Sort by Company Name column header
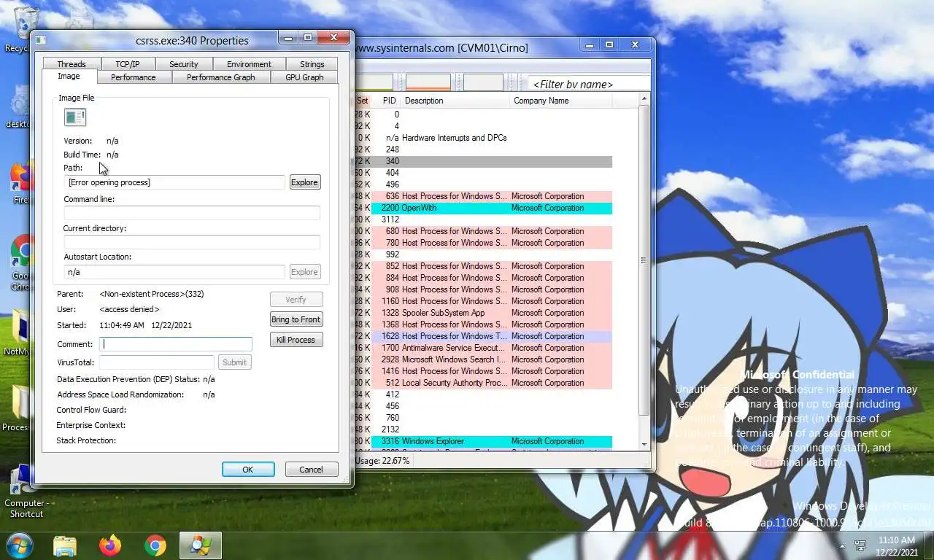Screen dimensions: 934x560 click(x=561, y=101)
